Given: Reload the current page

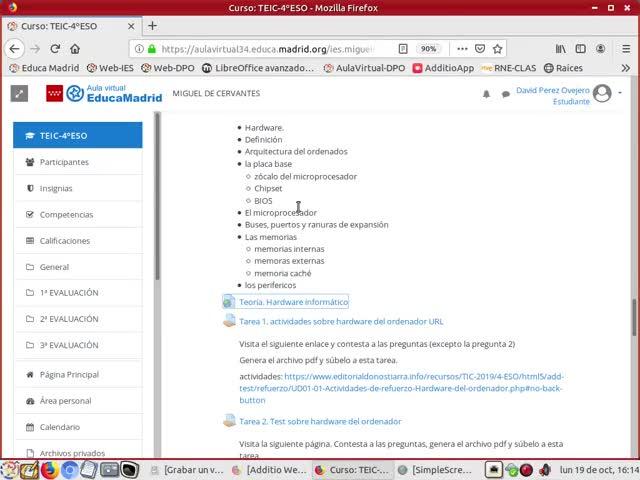Looking at the screenshot, I should [55, 49].
